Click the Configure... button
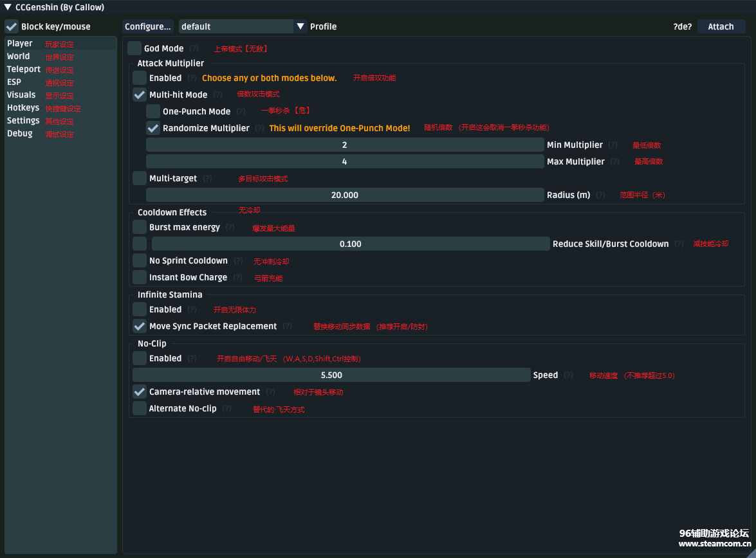 point(148,26)
